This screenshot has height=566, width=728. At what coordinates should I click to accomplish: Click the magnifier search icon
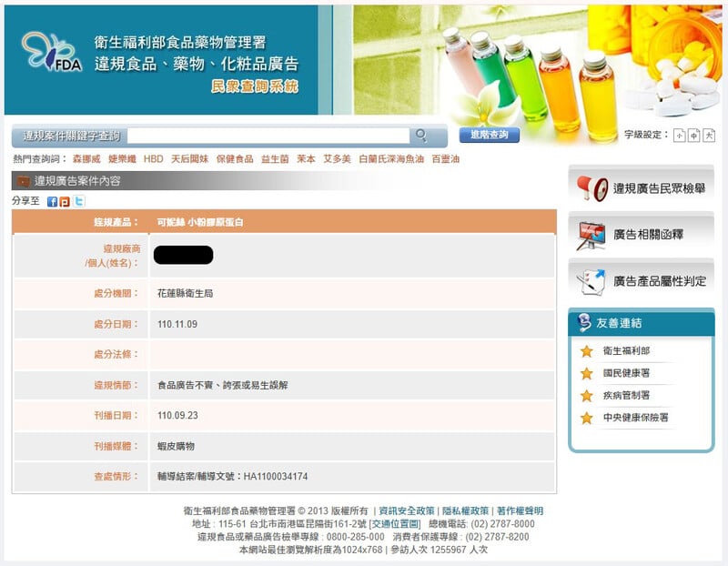[x=421, y=135]
